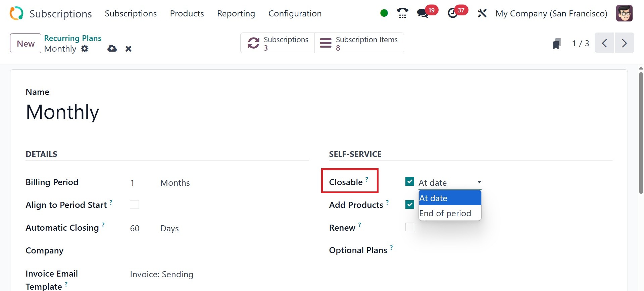Open the activities clock icon
This screenshot has height=291, width=644.
[x=453, y=13]
